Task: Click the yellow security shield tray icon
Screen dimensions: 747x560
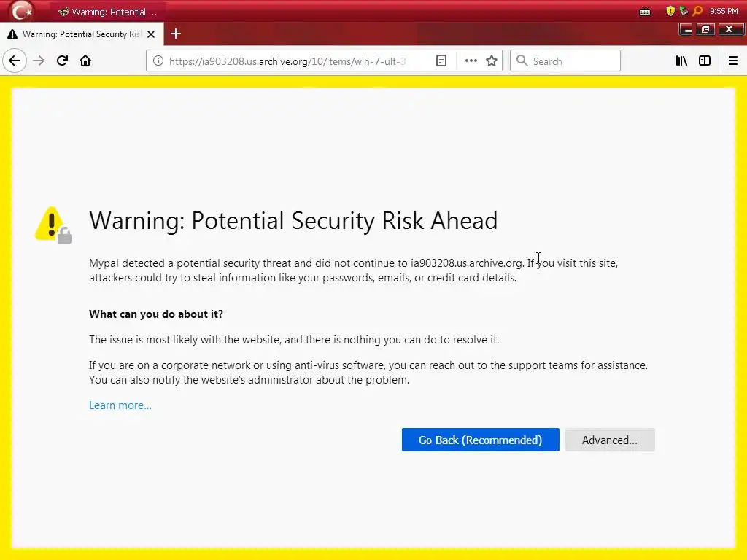Action: (x=670, y=10)
